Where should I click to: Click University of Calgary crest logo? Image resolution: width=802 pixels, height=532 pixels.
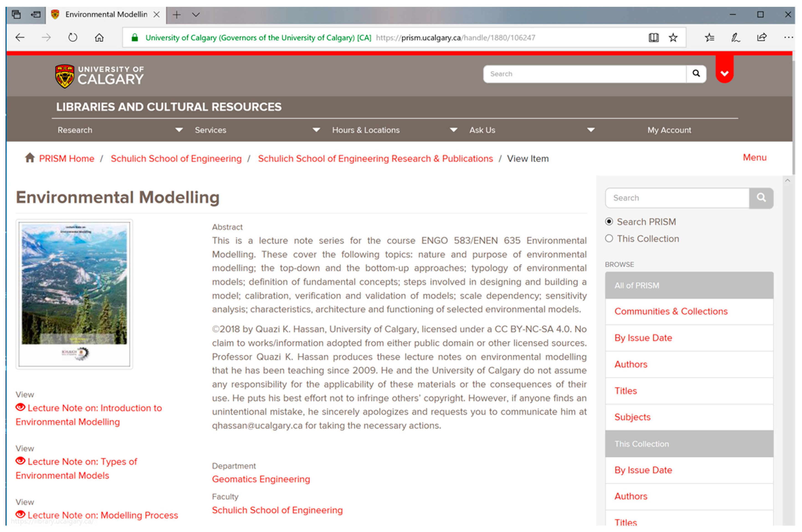(x=64, y=76)
